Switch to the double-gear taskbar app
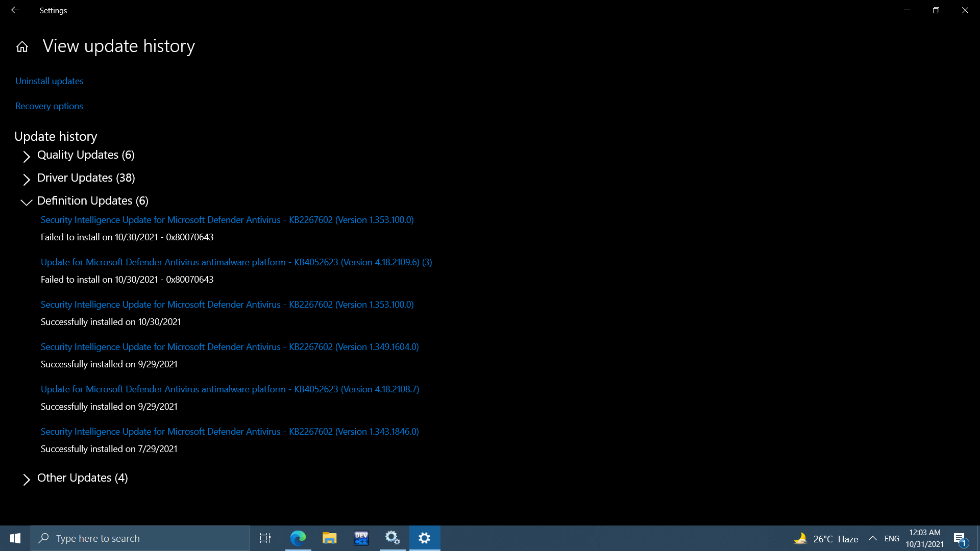The width and height of the screenshot is (980, 551). pyautogui.click(x=393, y=538)
